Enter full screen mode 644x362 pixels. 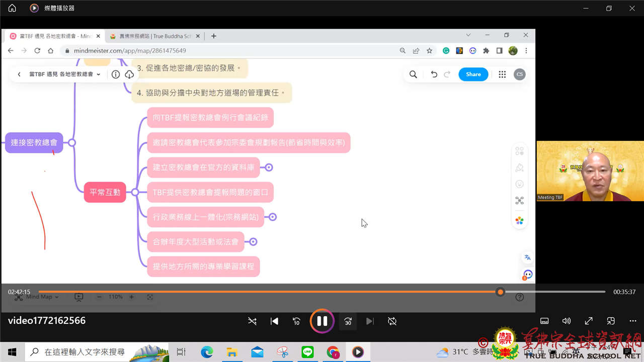pos(589,321)
